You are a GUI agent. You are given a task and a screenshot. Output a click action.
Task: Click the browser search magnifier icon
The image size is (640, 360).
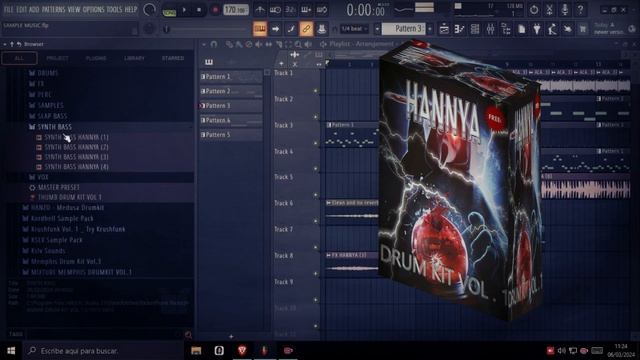(188, 335)
